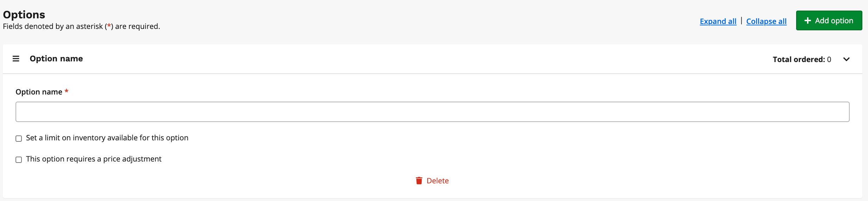Click the red asterisk next to Option name label
The width and height of the screenshot is (868, 201).
pos(66,91)
